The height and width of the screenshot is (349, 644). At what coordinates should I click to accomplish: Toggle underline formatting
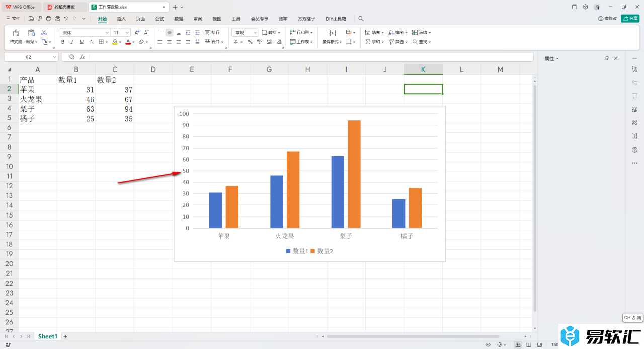82,42
